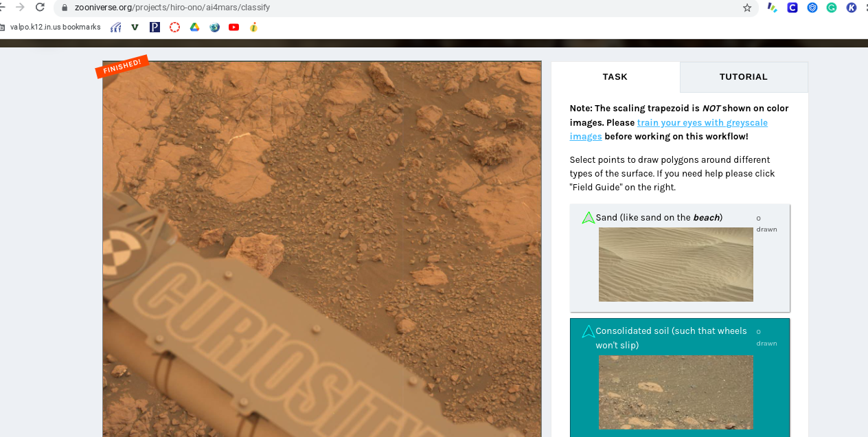Click the FINISHED banner on the image

tap(122, 67)
